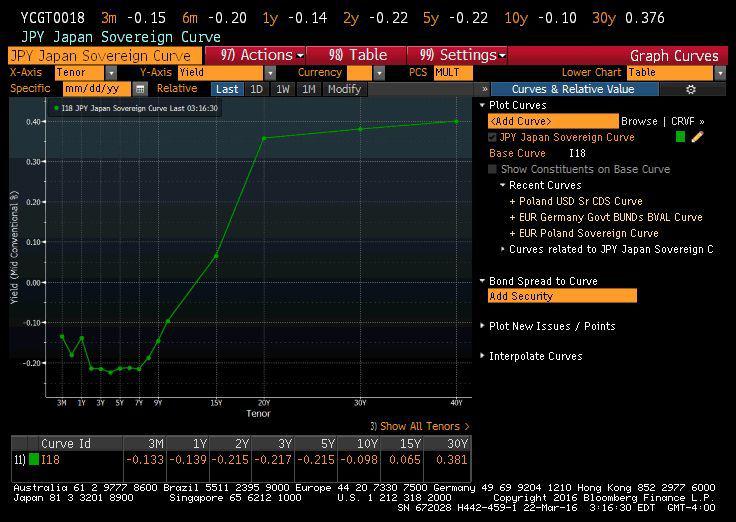Click Base Curve I18 value

577,153
